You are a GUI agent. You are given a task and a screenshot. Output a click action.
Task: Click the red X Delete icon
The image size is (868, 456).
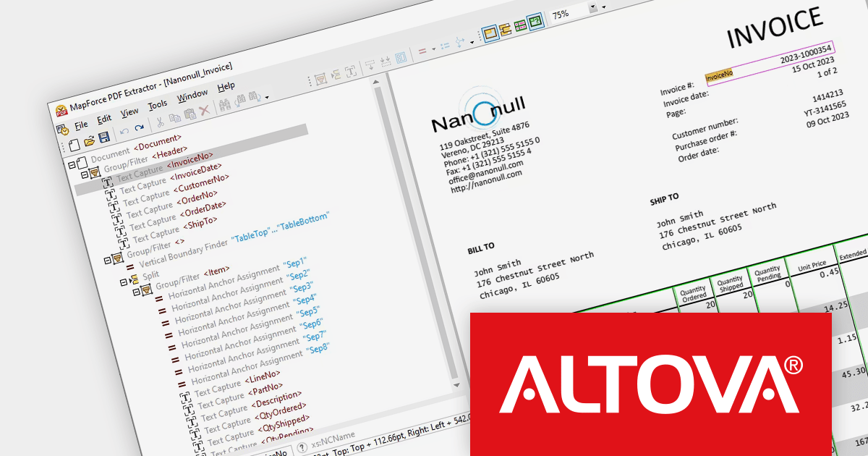(205, 109)
